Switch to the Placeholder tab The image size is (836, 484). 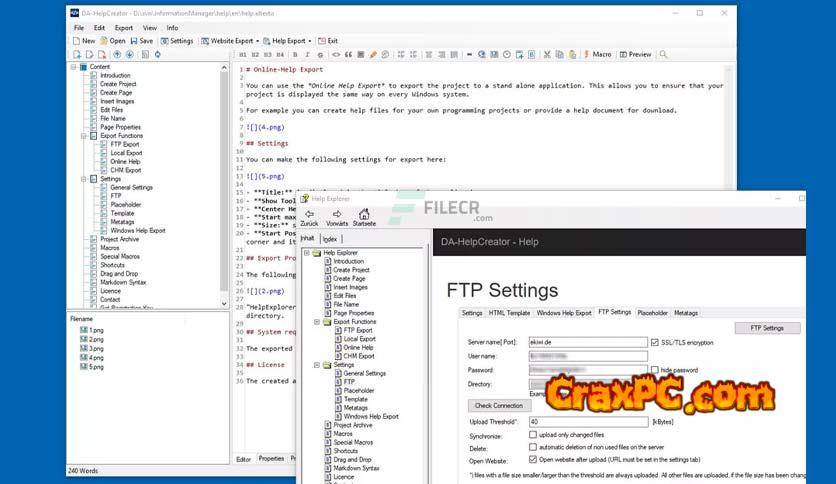coord(652,313)
